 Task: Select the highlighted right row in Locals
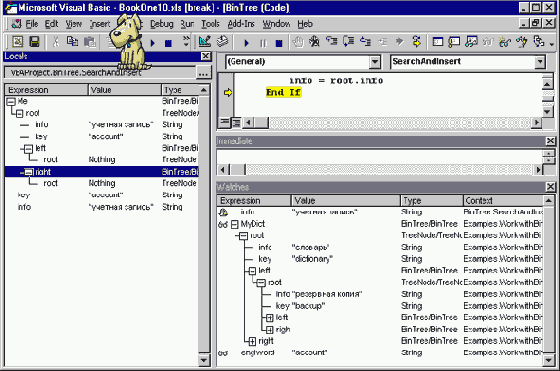(102, 172)
